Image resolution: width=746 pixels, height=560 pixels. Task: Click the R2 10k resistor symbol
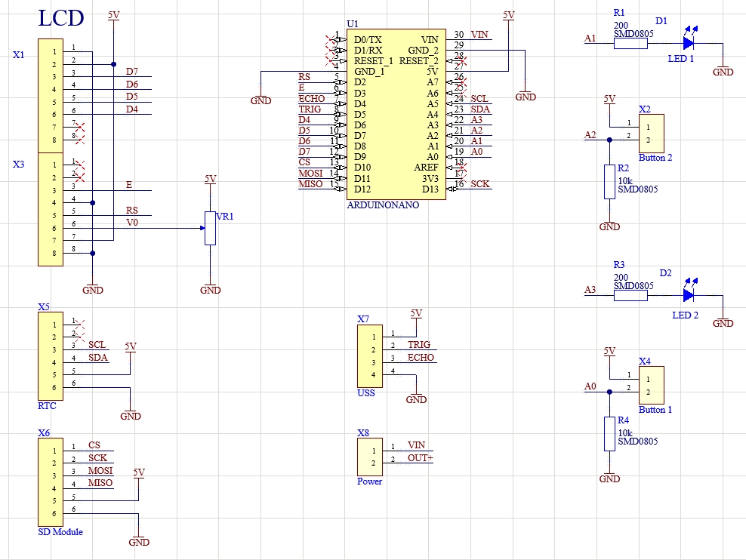coord(609,182)
